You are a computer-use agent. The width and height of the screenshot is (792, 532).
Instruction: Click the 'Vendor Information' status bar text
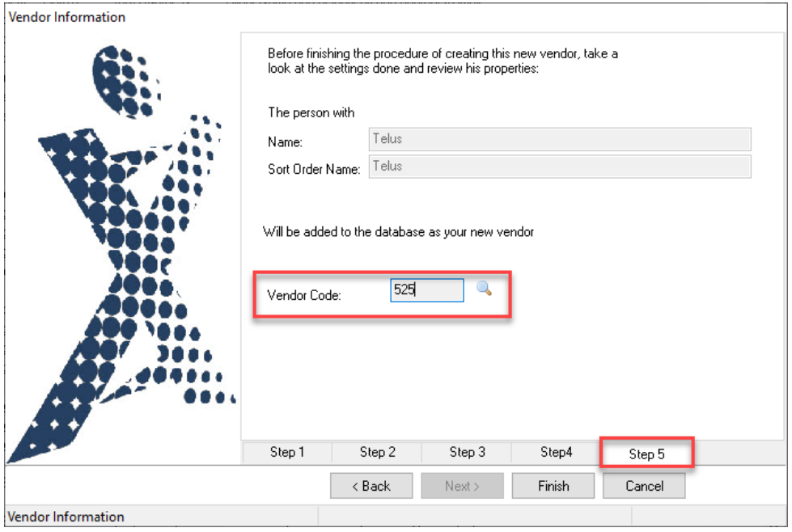66,517
